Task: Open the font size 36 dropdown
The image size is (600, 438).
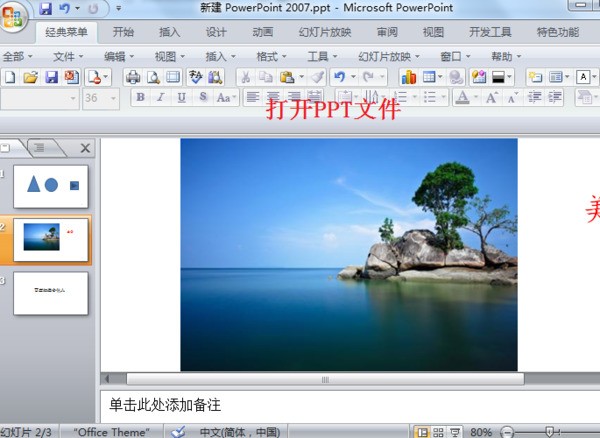Action: [x=117, y=98]
